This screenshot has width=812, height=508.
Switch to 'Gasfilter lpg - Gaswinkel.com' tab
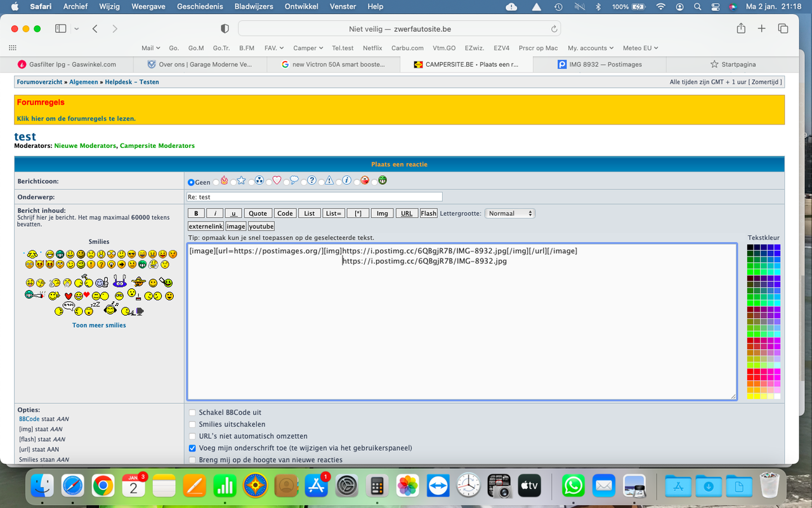[x=67, y=64]
